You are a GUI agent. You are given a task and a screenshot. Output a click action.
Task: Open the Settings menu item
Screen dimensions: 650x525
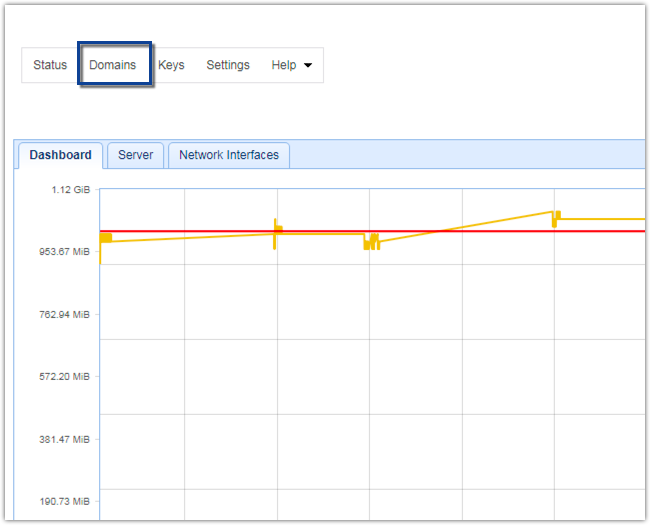tap(228, 65)
